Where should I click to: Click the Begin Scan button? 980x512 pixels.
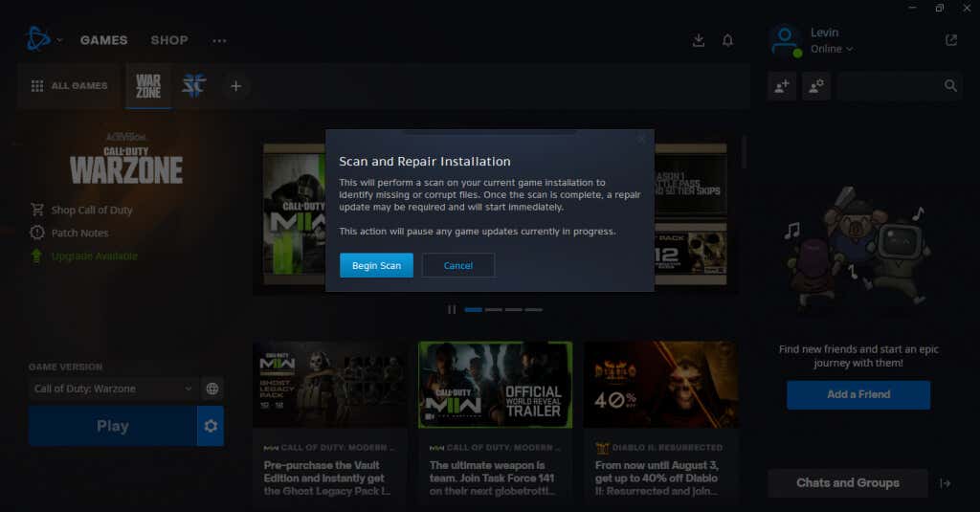pos(376,266)
